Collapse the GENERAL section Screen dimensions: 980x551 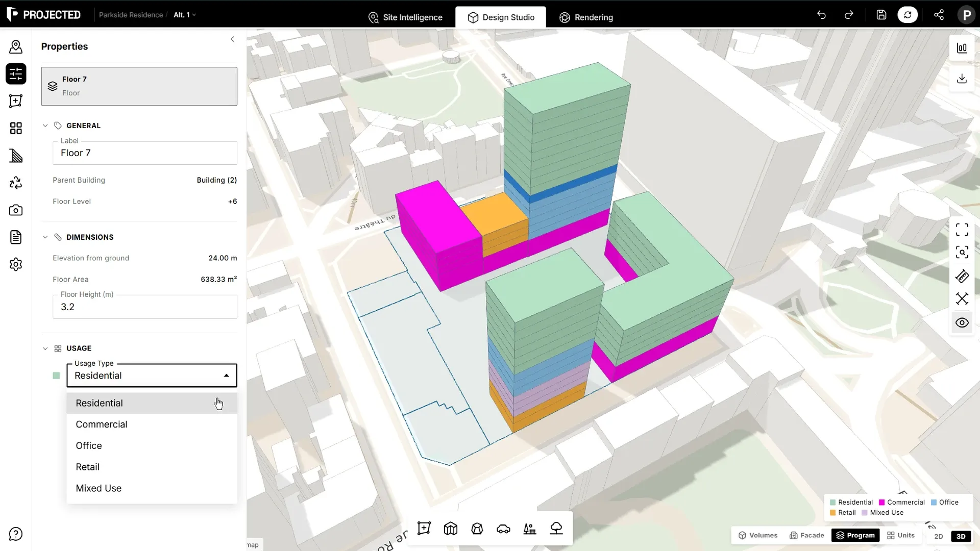[45, 126]
